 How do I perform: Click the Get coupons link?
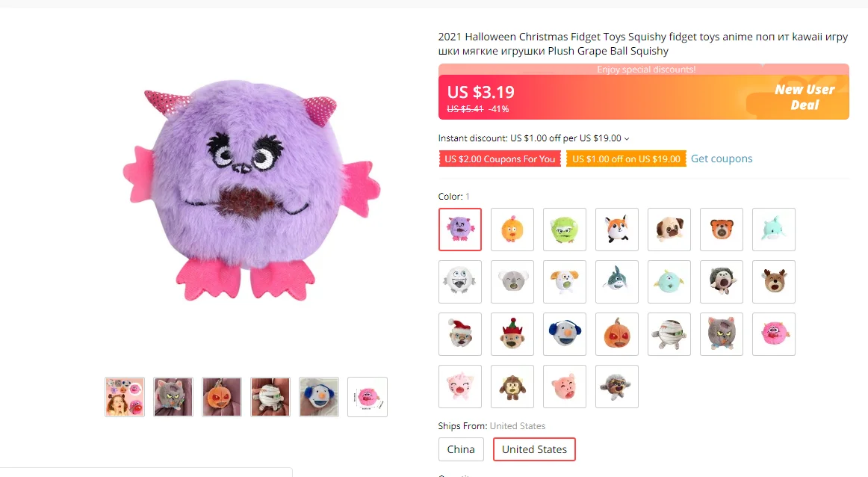[x=722, y=159]
